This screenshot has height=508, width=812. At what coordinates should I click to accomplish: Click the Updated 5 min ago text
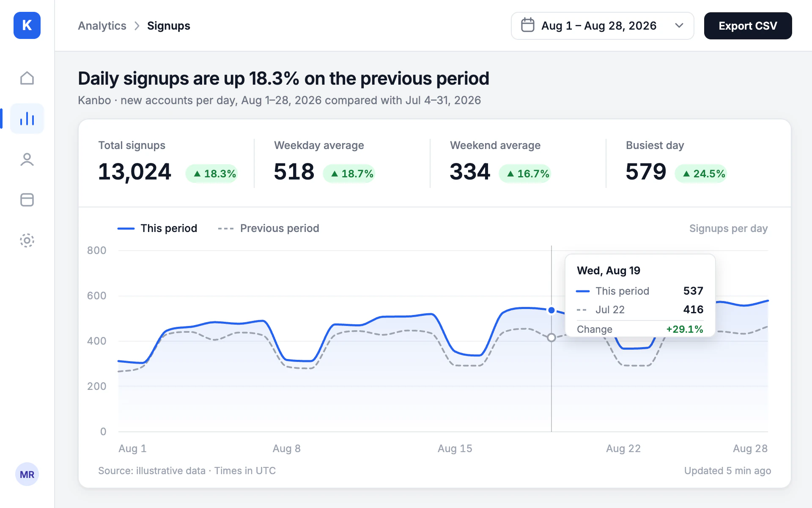(x=727, y=471)
